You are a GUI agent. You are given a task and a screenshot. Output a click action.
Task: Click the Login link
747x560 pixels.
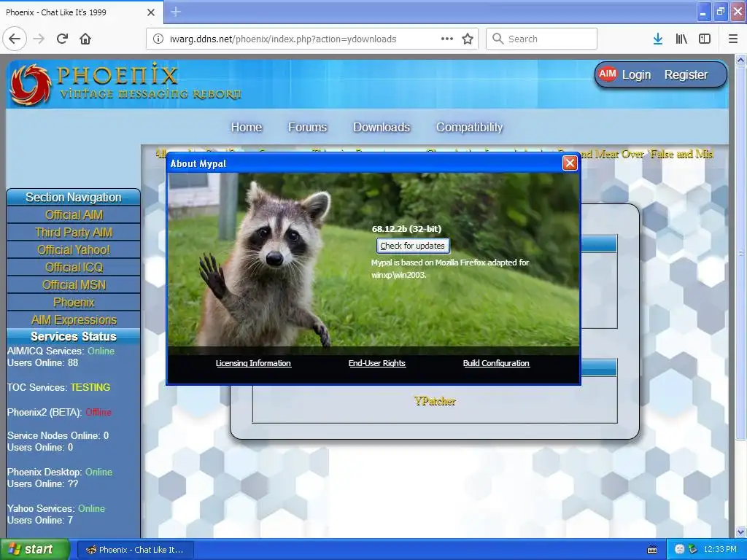[636, 75]
